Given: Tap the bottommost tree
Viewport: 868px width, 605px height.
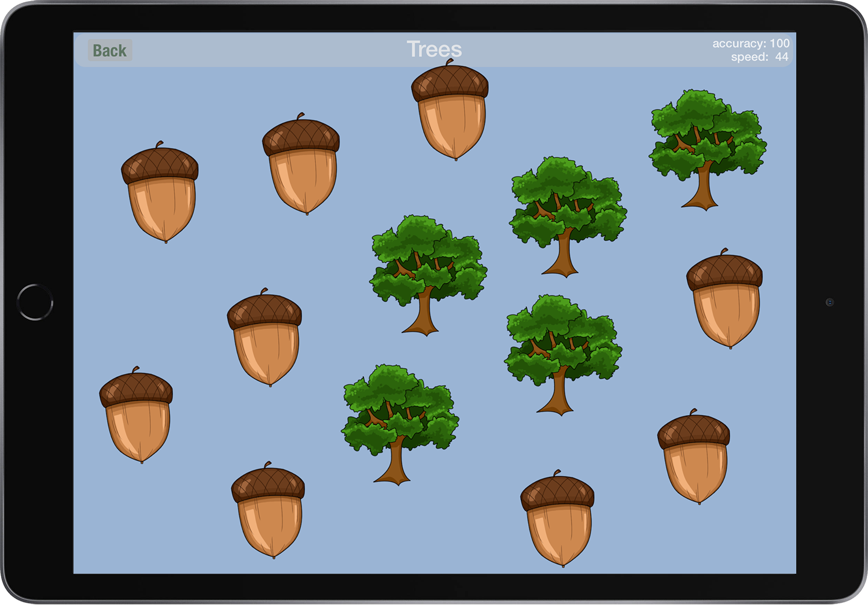Looking at the screenshot, I should pyautogui.click(x=400, y=424).
